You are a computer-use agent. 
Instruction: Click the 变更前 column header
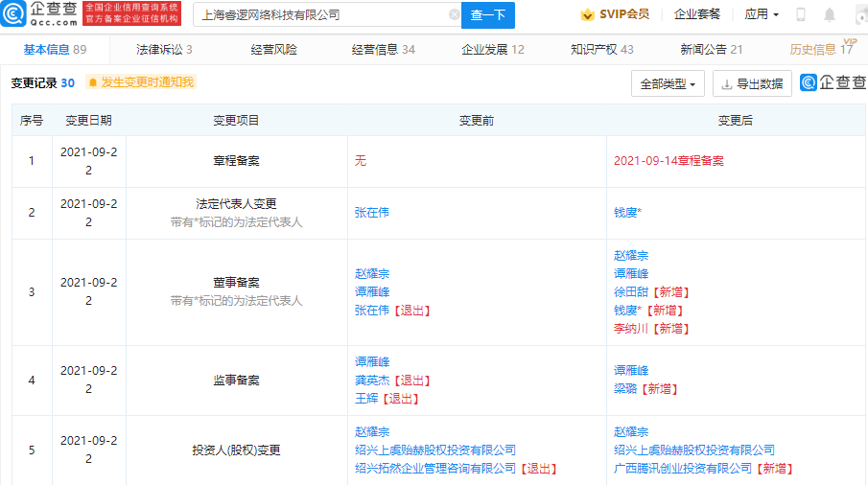477,121
